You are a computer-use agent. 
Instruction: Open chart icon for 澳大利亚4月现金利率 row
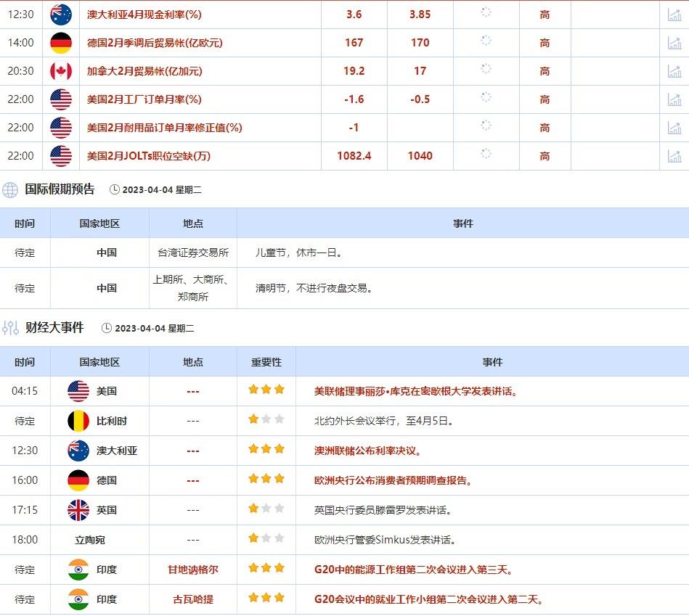(674, 15)
